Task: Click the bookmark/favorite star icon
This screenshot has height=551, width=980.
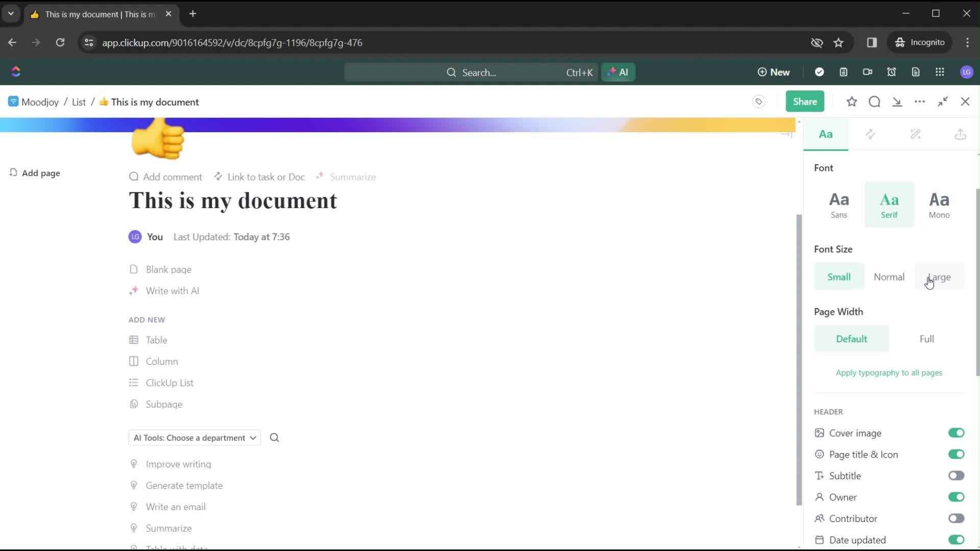Action: [851, 102]
